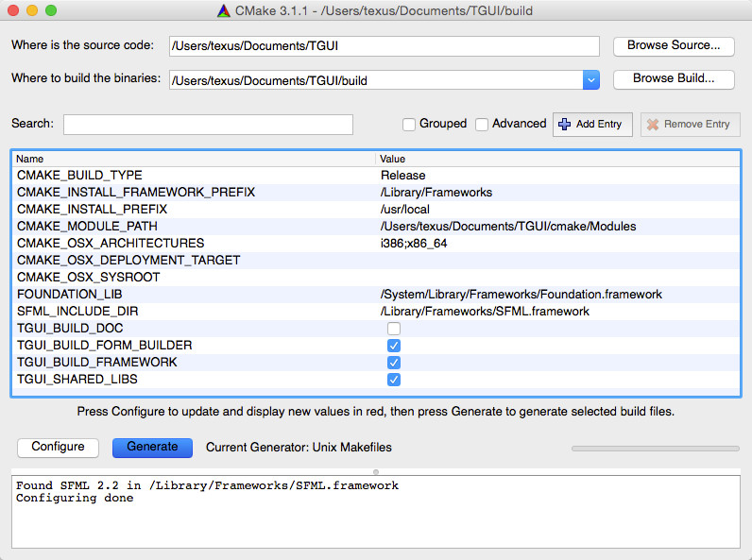Select the CMAKE_OSX_SYSROOT entry
This screenshot has width=752, height=560.
[88, 278]
